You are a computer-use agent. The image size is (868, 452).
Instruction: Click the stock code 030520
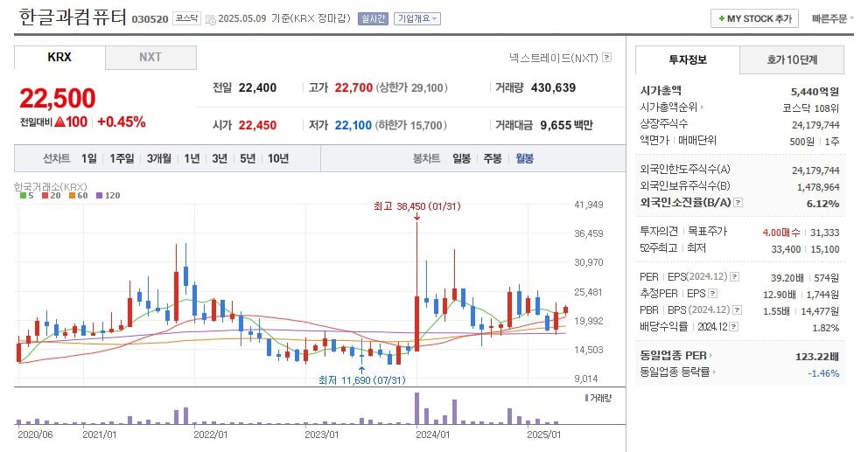click(150, 19)
